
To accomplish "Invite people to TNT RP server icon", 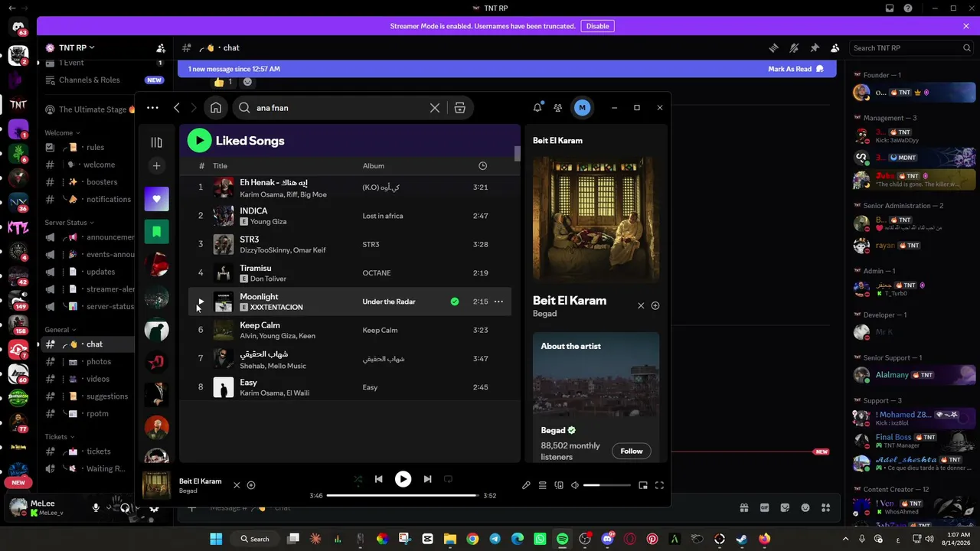I will tap(161, 48).
